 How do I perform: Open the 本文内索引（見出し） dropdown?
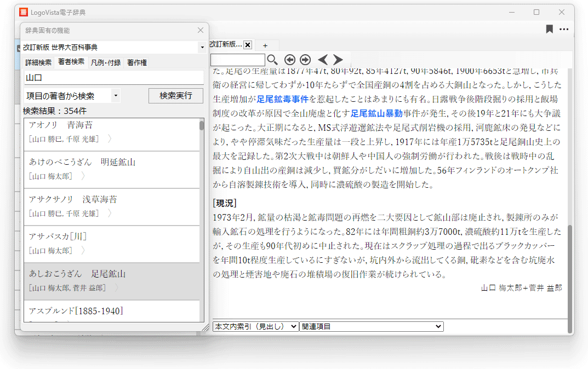tap(255, 326)
